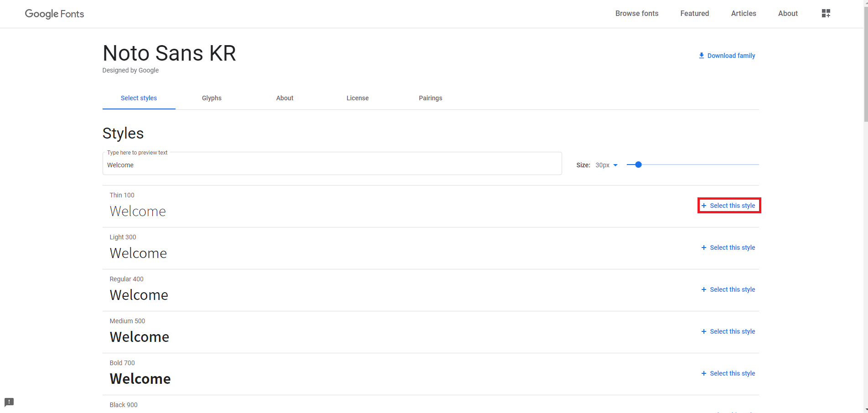Click the scrollbar up arrow
This screenshot has width=868, height=413.
click(866, 3)
